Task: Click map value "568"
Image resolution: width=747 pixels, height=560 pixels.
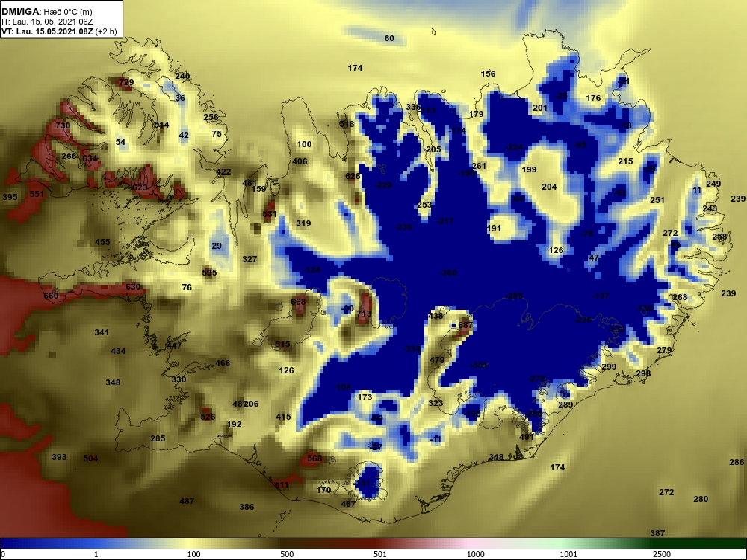Action: pyautogui.click(x=314, y=458)
